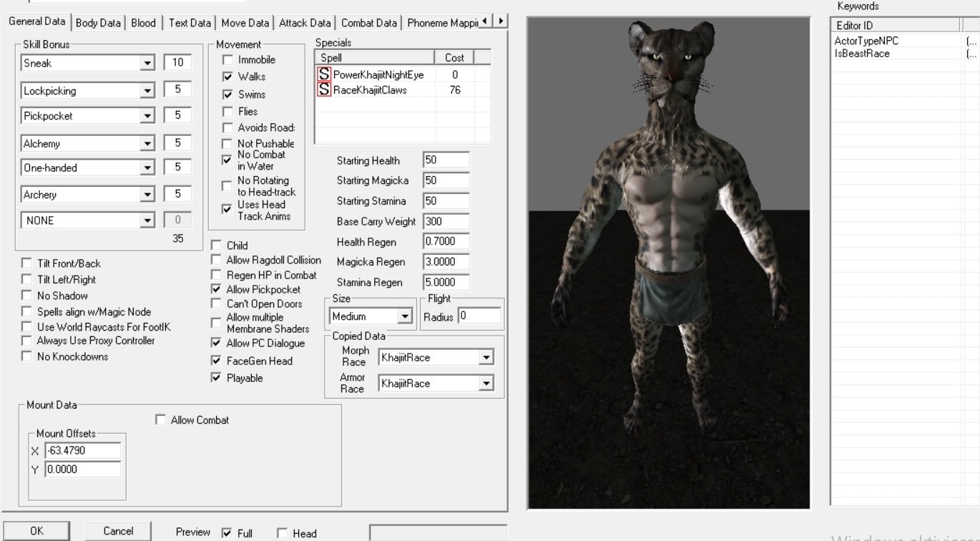This screenshot has width=980, height=541.
Task: Toggle Allow Pickpocket checkbox
Action: coord(216,289)
